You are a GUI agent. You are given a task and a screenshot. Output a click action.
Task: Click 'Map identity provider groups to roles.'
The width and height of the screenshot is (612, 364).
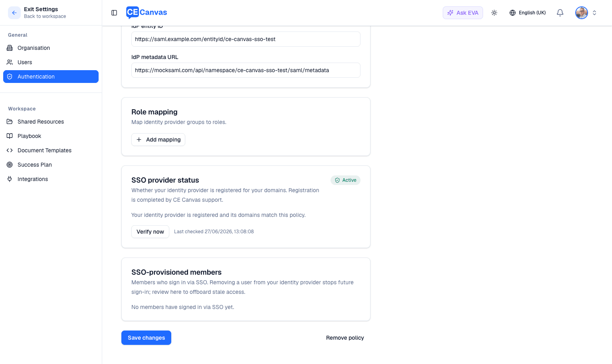coord(179,122)
